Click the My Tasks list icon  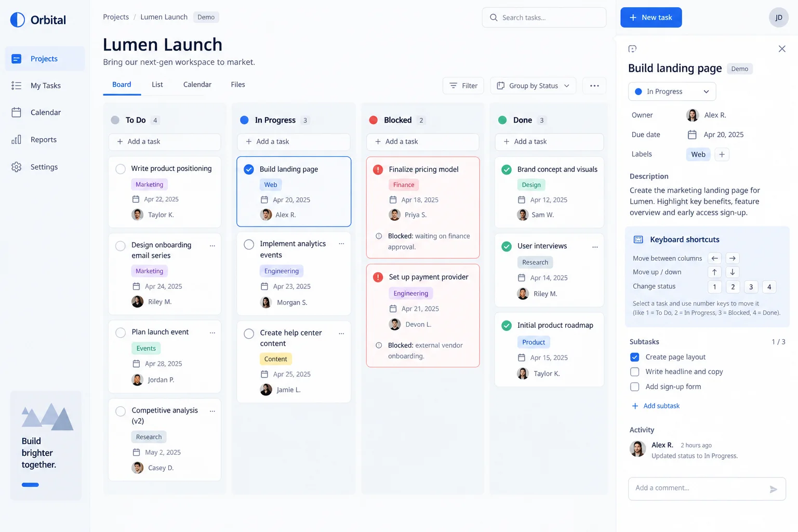click(x=17, y=86)
